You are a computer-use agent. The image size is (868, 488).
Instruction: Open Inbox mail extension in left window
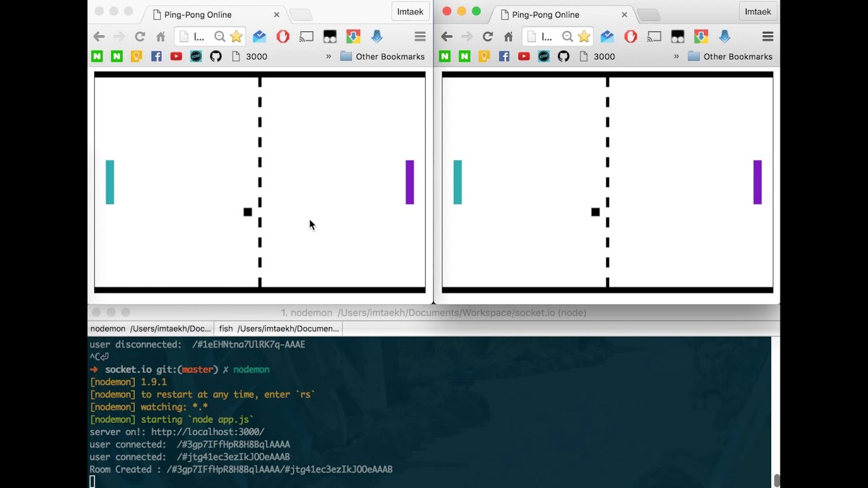[259, 37]
